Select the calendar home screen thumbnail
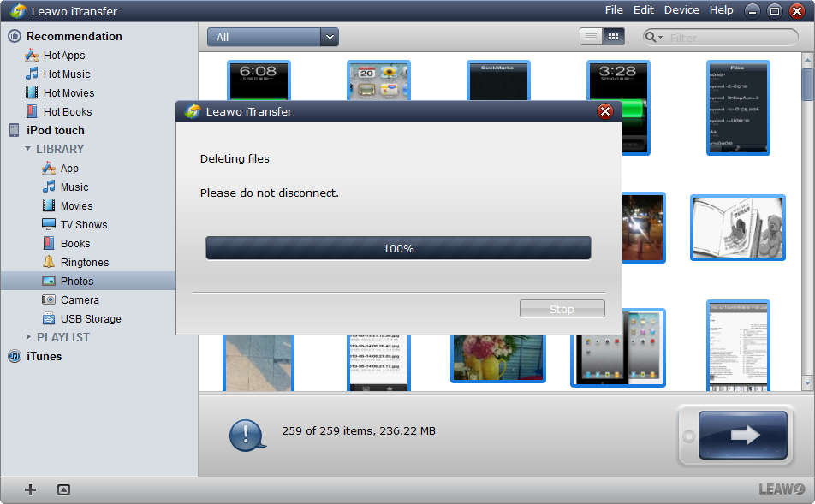 378,80
